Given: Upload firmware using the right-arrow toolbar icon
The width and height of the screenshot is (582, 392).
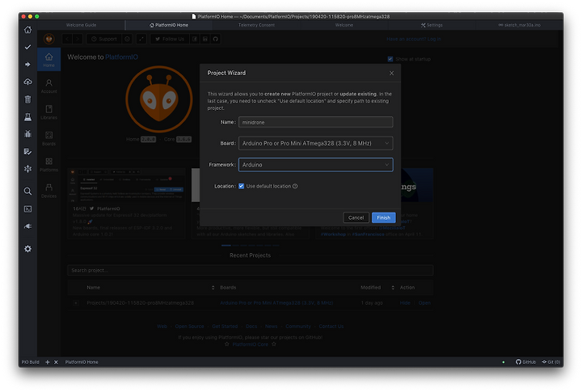Looking at the screenshot, I should pos(27,65).
